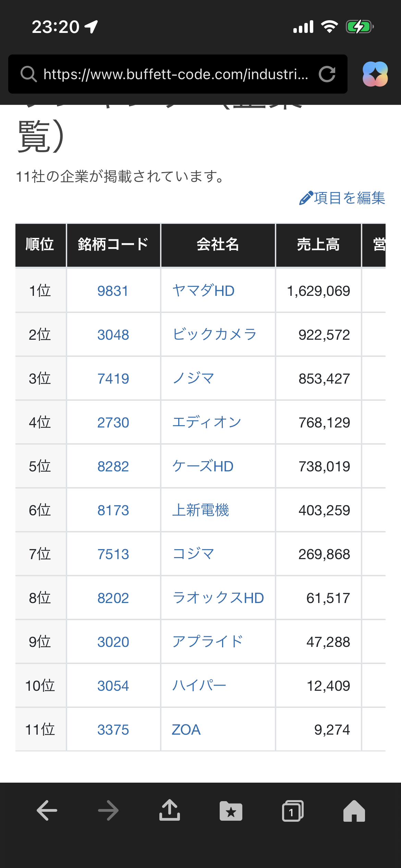Tap the share upload icon
This screenshot has width=401, height=868.
(170, 811)
